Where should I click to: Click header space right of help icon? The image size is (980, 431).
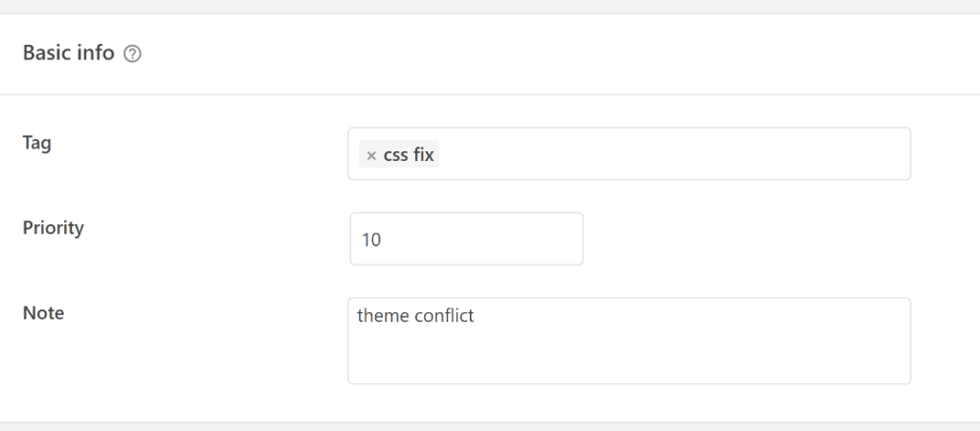click(556, 54)
